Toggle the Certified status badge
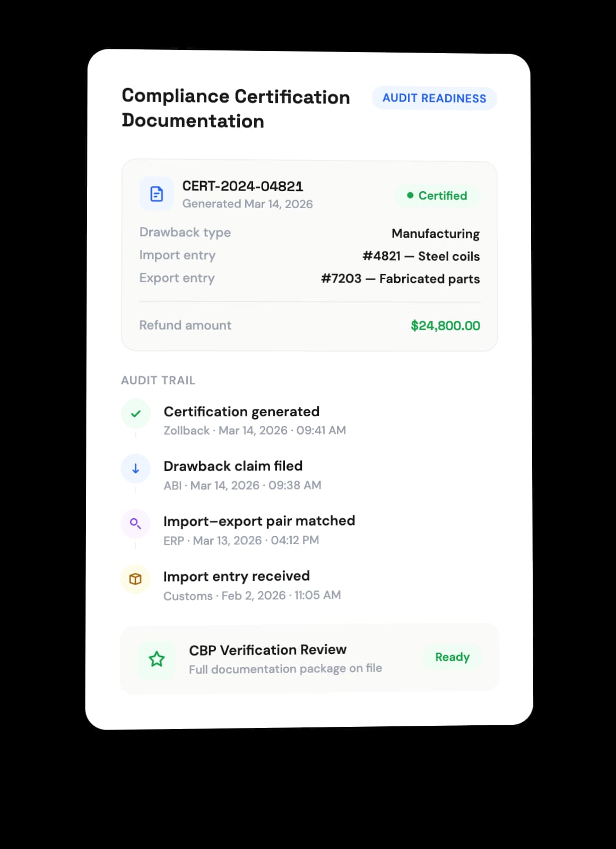 pos(437,195)
